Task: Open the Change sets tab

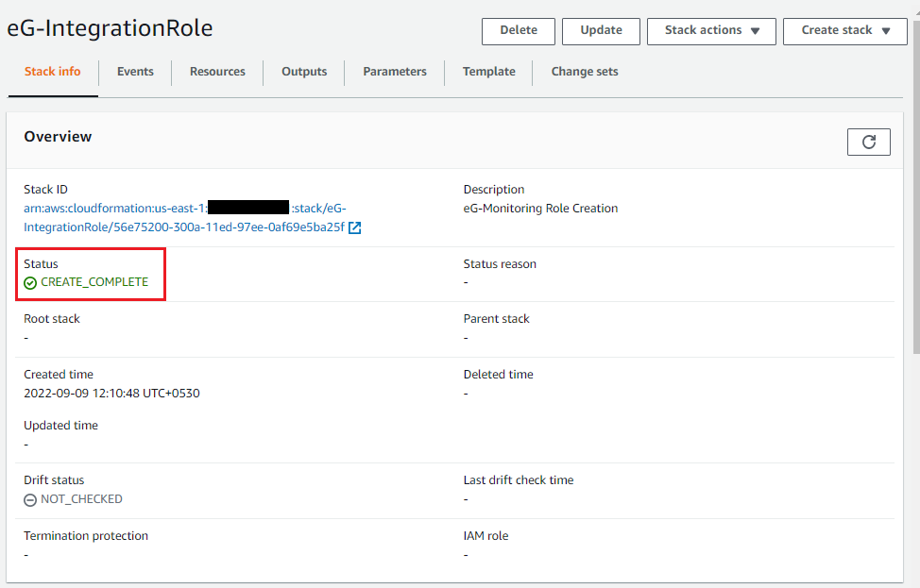Action: (x=585, y=72)
